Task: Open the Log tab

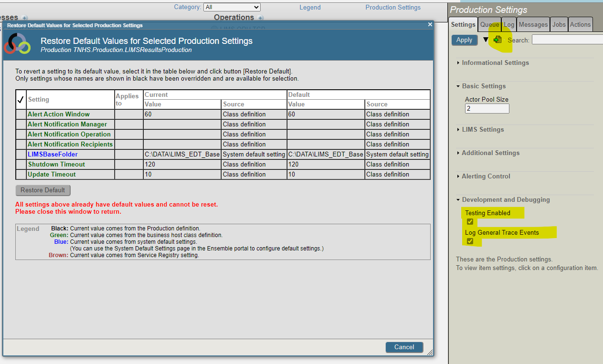Action: [509, 24]
